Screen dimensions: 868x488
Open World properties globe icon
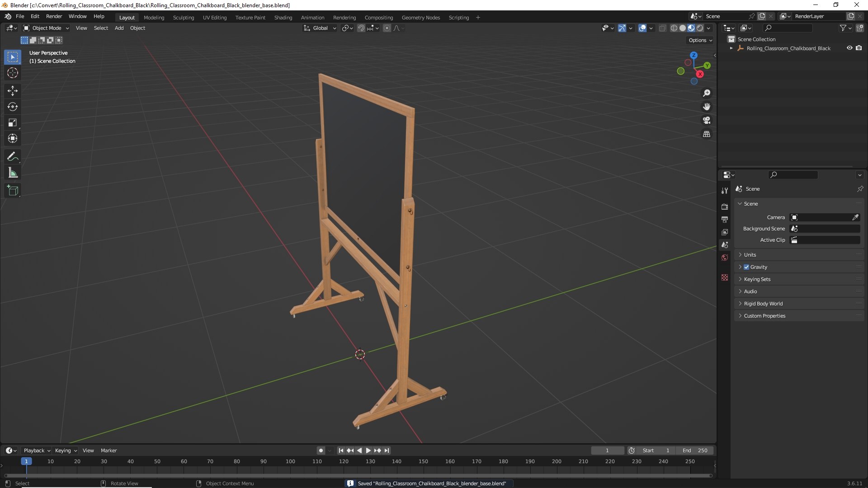click(x=725, y=258)
